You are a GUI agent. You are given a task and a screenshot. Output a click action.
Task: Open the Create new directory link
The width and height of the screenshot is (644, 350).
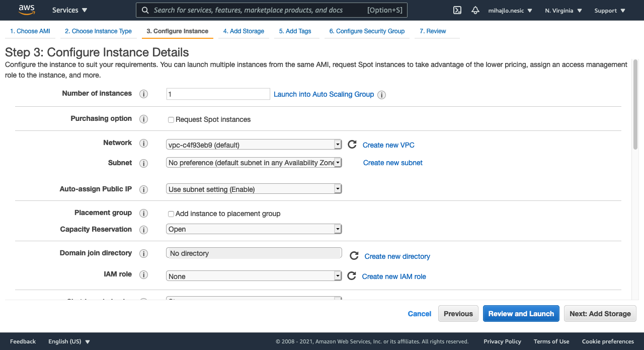point(397,256)
